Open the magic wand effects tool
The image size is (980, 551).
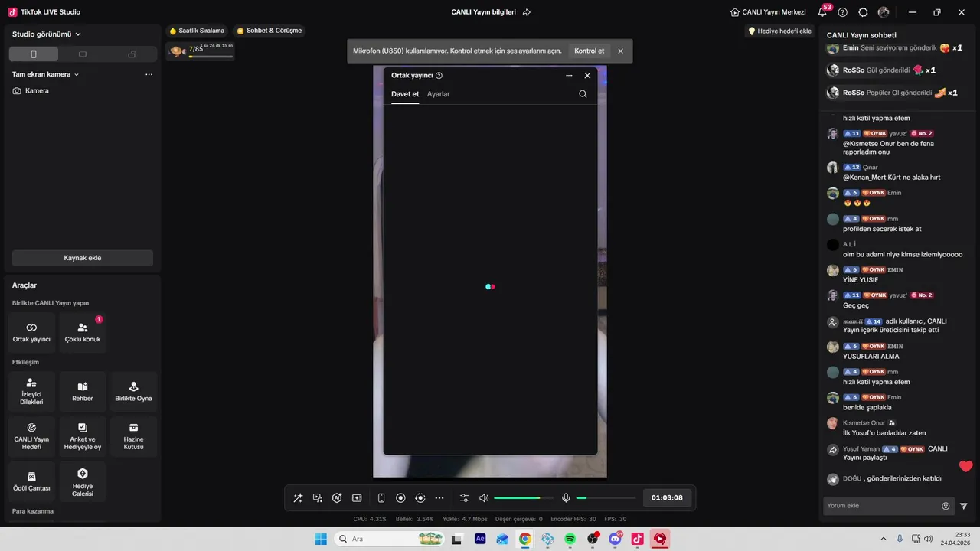click(x=298, y=498)
